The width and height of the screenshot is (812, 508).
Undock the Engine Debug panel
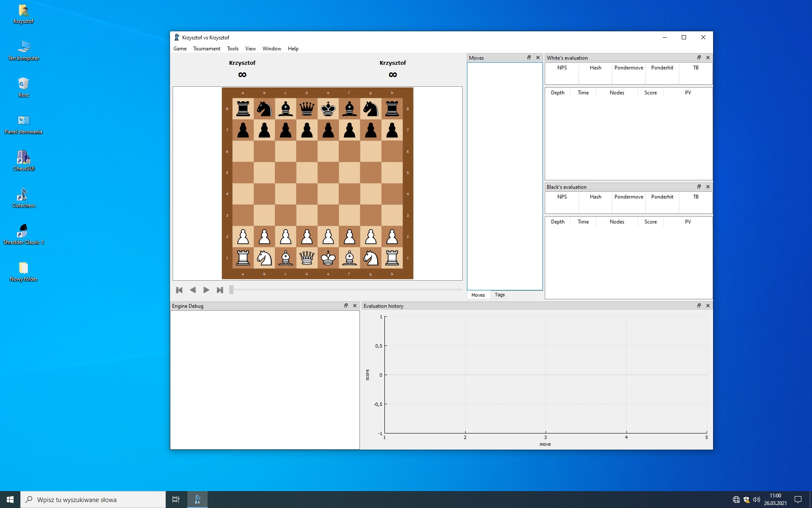[346, 306]
